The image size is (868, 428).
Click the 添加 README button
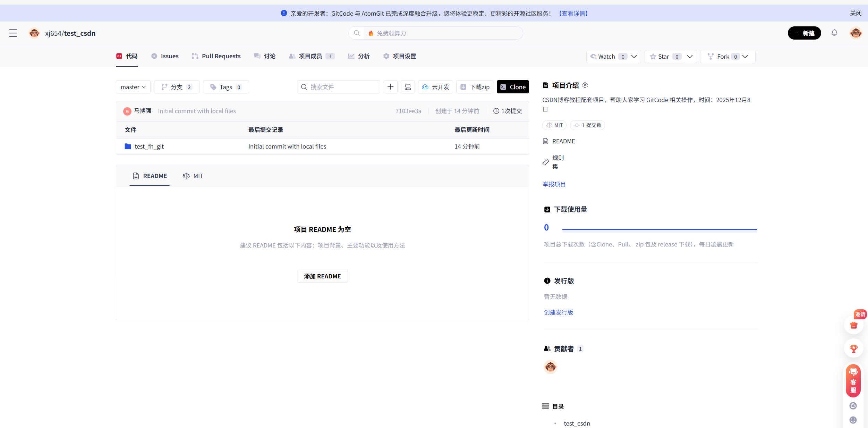point(322,276)
